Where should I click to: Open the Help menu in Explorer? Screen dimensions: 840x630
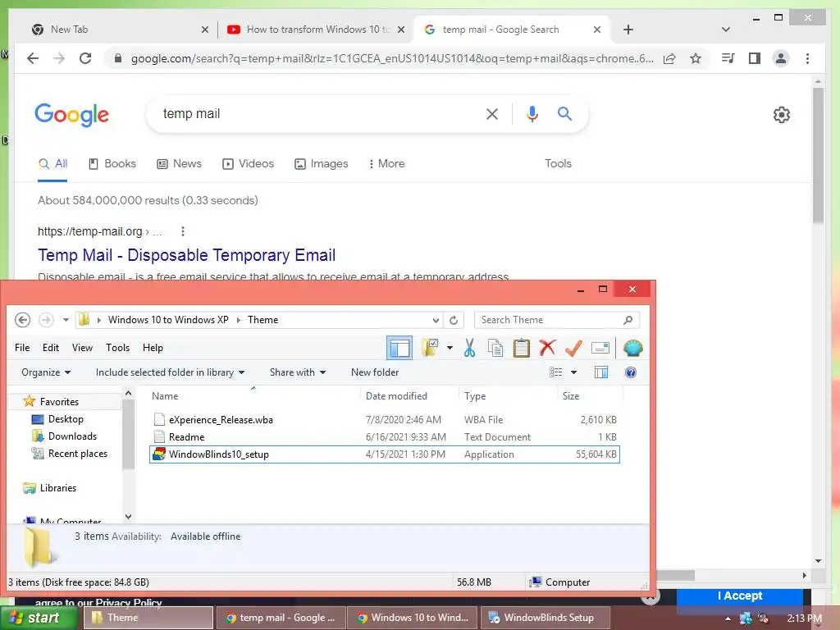153,348
